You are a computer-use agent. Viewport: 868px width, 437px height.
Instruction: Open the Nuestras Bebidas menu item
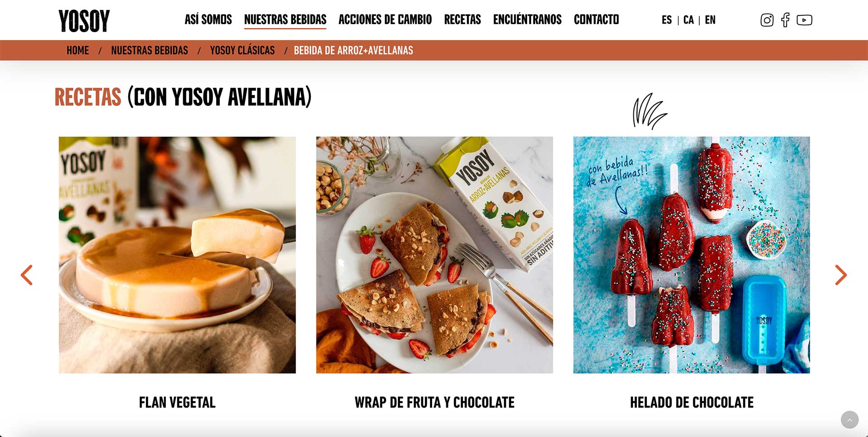pos(285,19)
